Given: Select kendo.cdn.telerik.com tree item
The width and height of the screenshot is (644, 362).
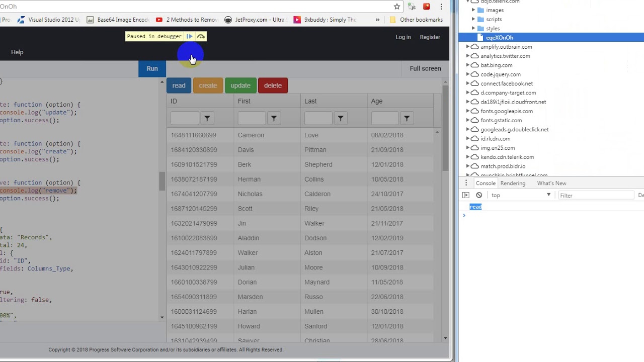Looking at the screenshot, I should (x=507, y=157).
